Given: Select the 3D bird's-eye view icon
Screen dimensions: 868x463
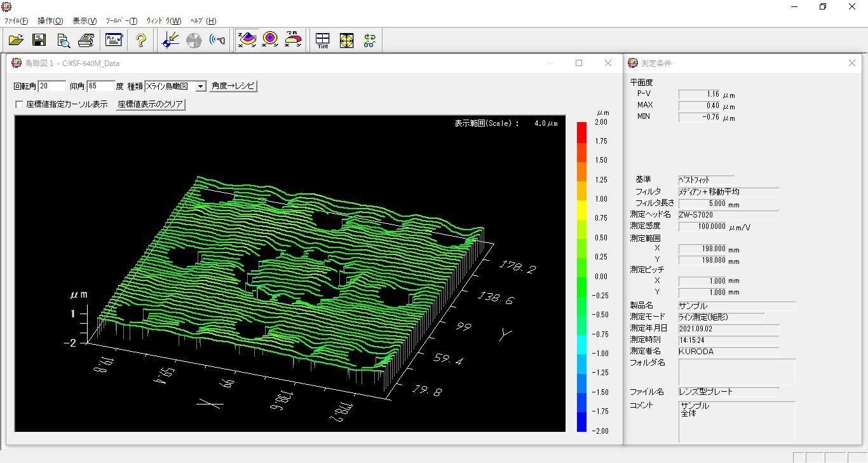Looking at the screenshot, I should (x=247, y=40).
